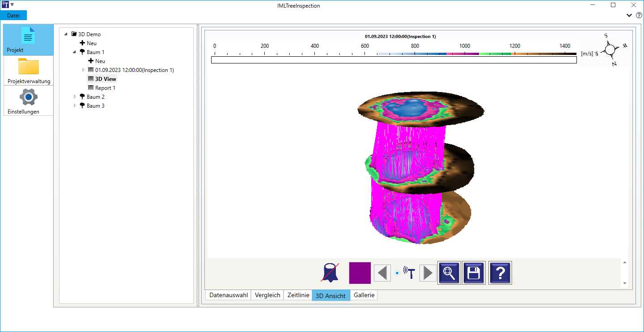Click Neu under 3D Demo
This screenshot has width=644, height=332.
click(92, 43)
